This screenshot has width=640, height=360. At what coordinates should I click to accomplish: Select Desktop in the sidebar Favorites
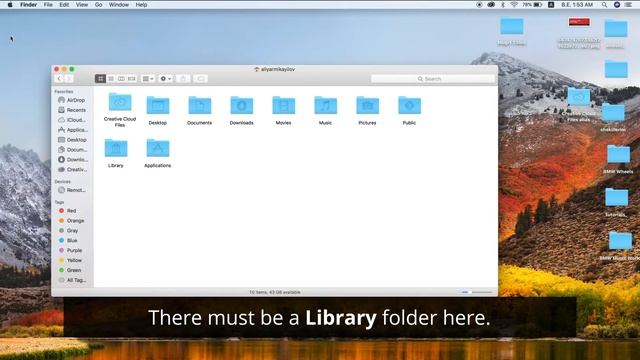click(71, 140)
